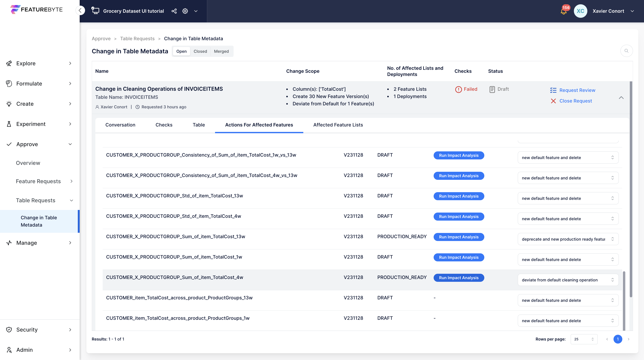The image size is (644, 360).
Task: Open action dropdown for Sum_of_item_TotalCost_13w
Action: coord(568,239)
